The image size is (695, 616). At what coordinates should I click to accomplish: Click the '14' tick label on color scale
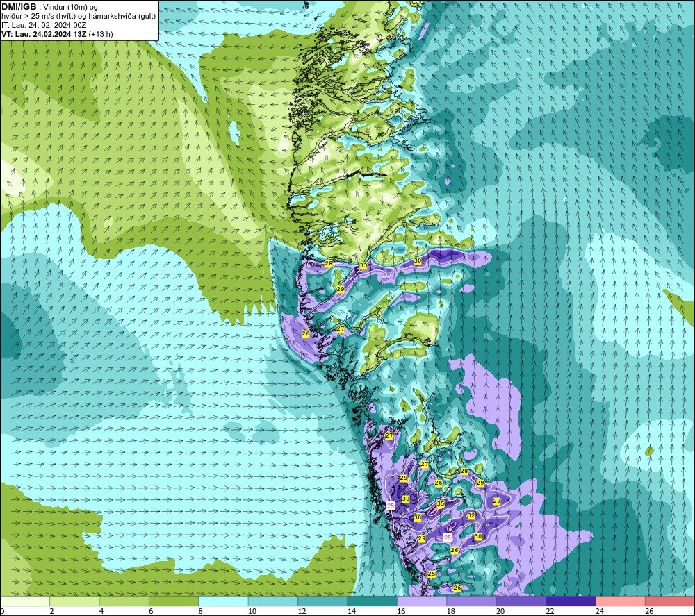click(352, 611)
